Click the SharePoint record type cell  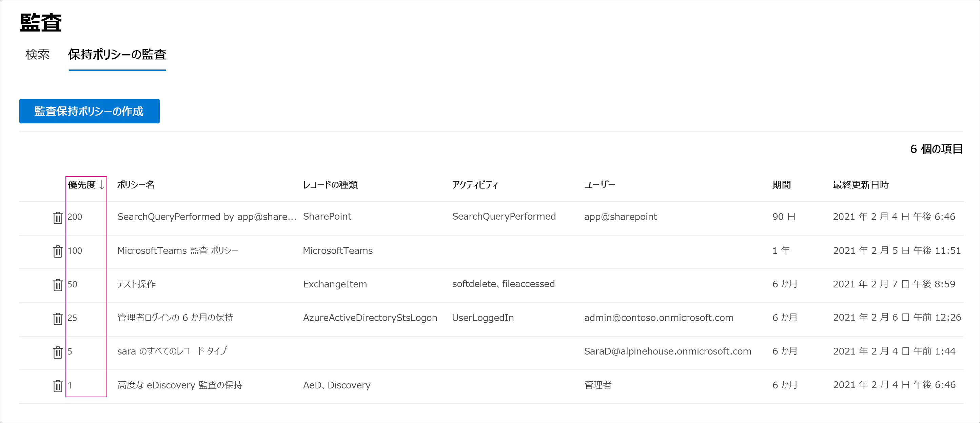coord(327,217)
